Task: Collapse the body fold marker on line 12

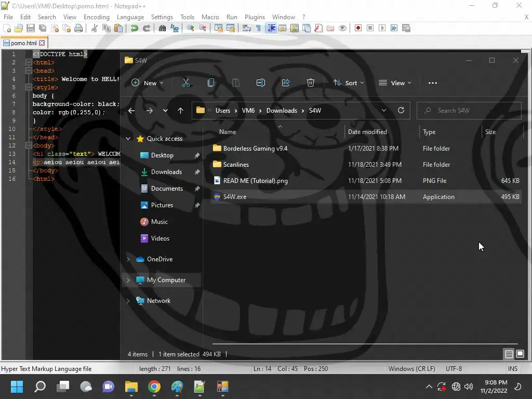Action: click(29, 145)
